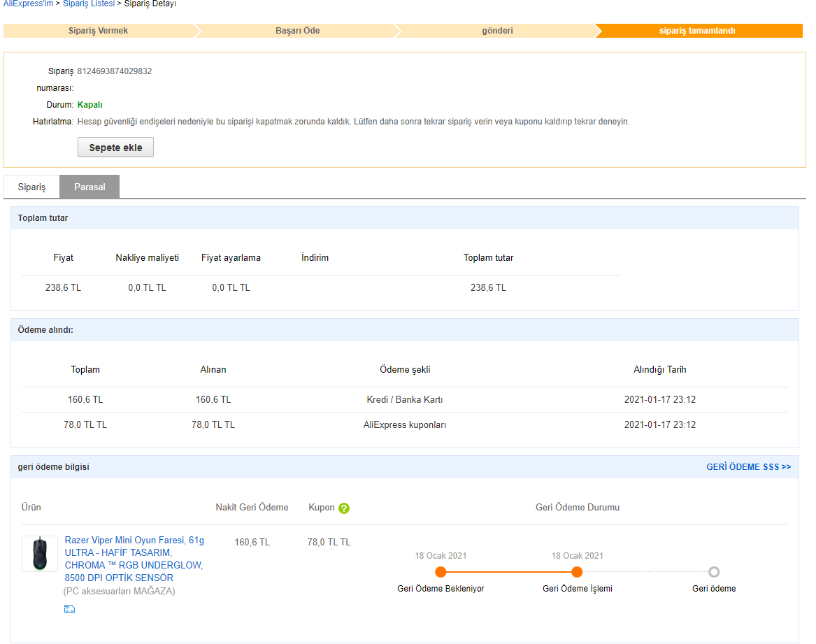
Task: Click the Sepete ekle button
Action: pyautogui.click(x=115, y=148)
